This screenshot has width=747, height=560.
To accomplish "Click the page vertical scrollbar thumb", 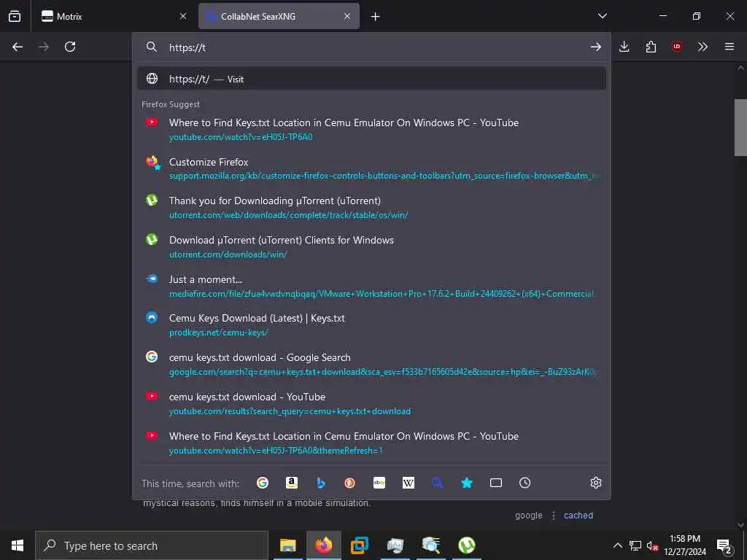I will pyautogui.click(x=740, y=127).
